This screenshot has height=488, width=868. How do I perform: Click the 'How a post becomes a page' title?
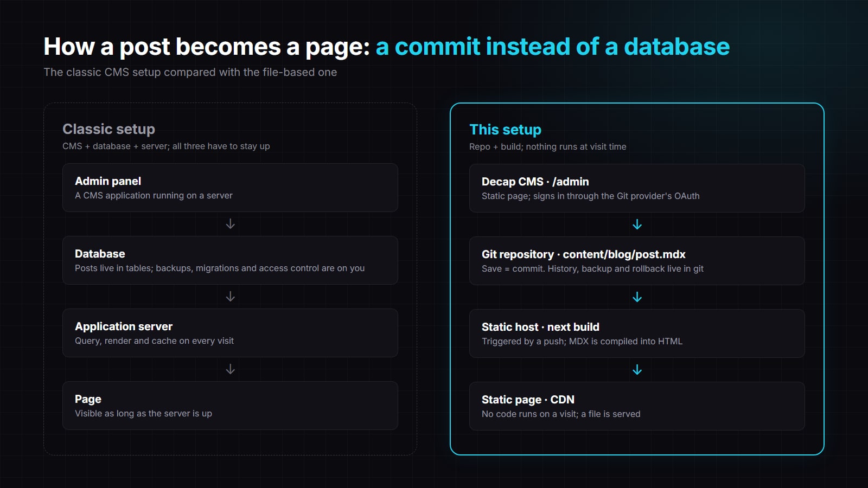click(x=207, y=47)
